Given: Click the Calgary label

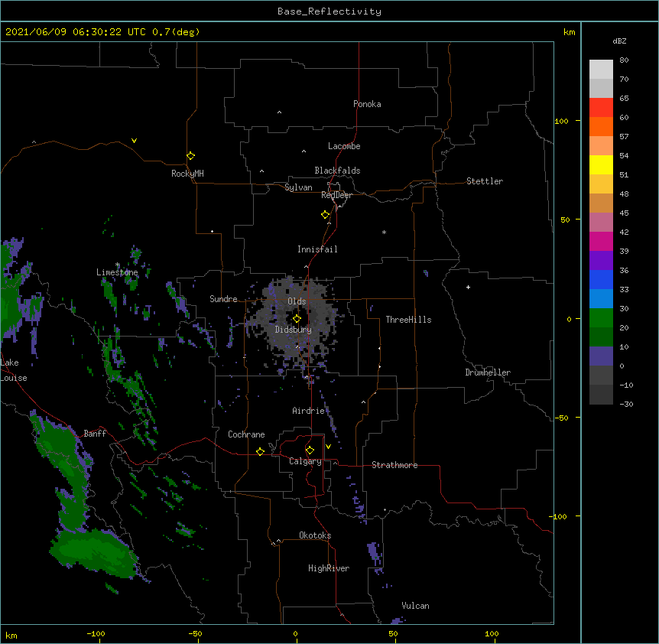Looking at the screenshot, I should pyautogui.click(x=305, y=461).
